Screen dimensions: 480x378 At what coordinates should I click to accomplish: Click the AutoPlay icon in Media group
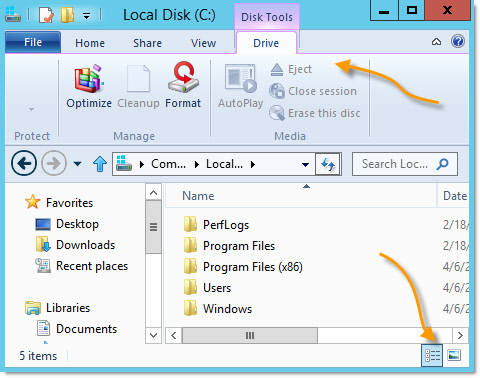(241, 79)
